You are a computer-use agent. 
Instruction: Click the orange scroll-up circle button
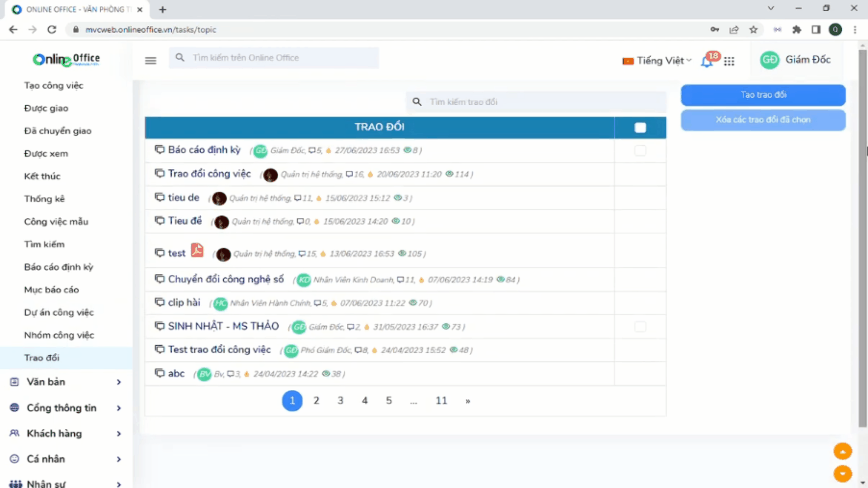[x=842, y=451]
